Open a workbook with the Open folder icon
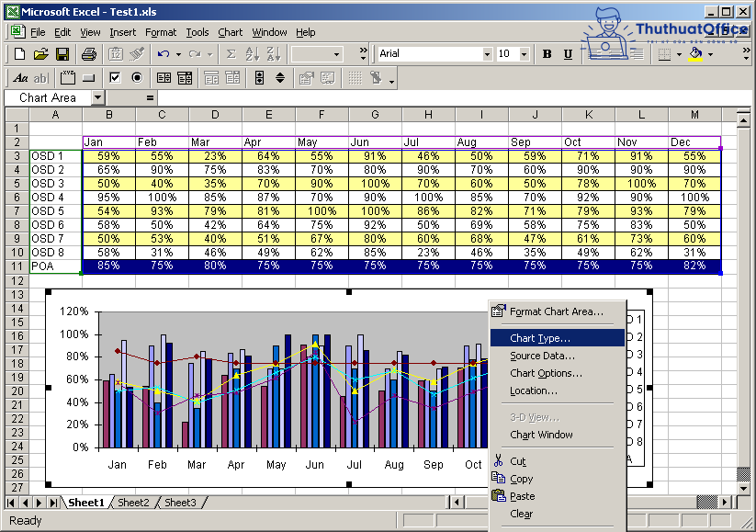 [x=41, y=53]
